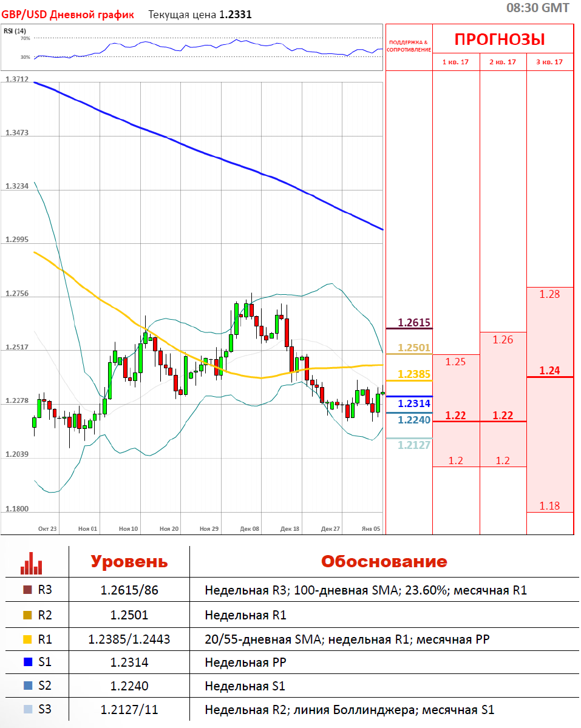Click the red bar chart icon
This screenshot has height=728, width=581.
[31, 563]
